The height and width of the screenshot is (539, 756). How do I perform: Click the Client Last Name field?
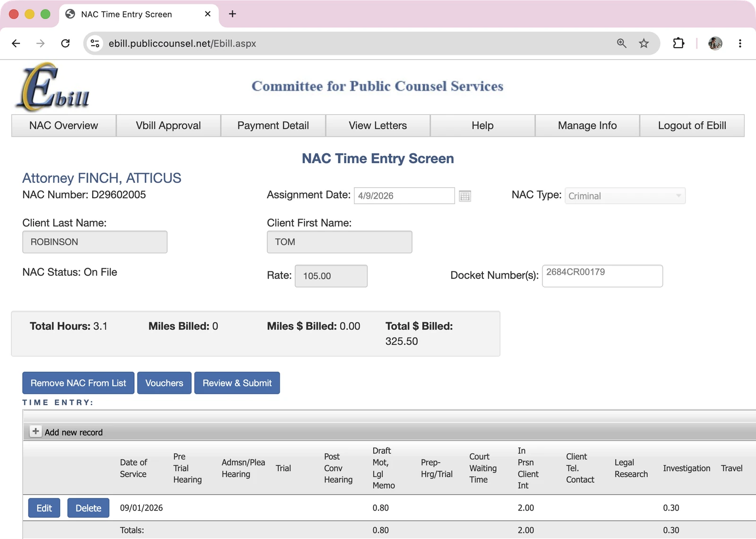click(x=95, y=242)
